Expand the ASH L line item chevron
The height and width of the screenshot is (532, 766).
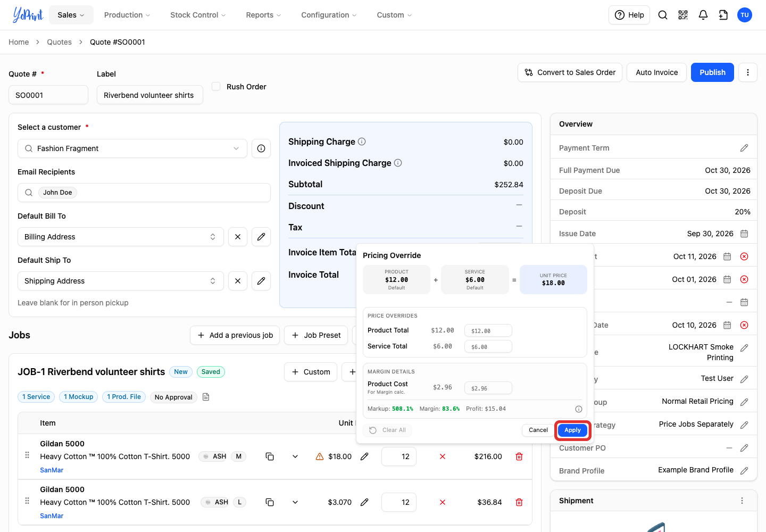click(x=295, y=502)
